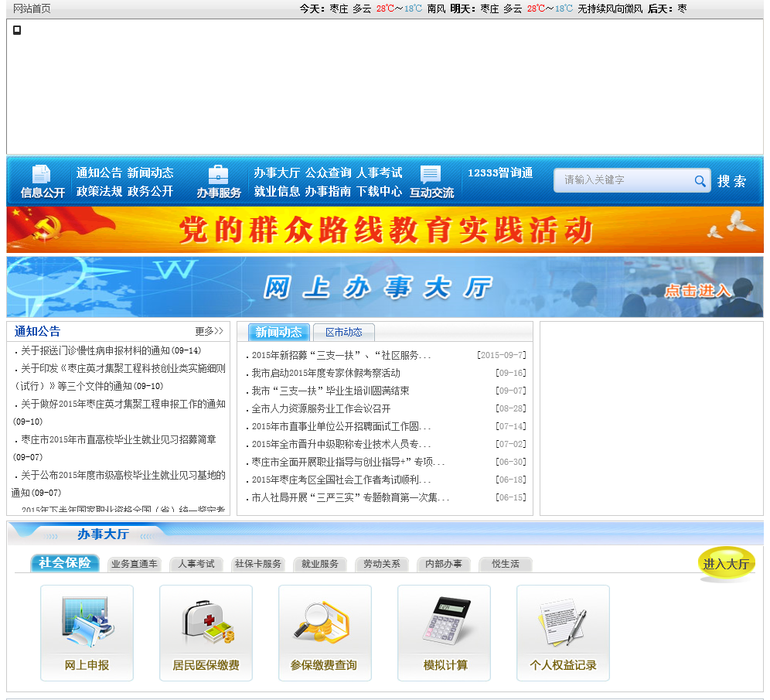
Task: Select the 内部办事 tab
Action: coord(444,564)
